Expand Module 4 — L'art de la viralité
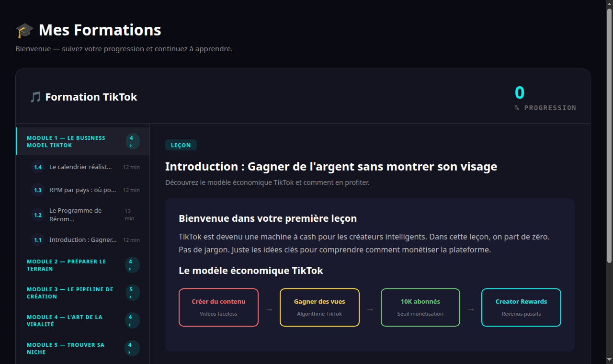The image size is (613, 364). pos(83,320)
